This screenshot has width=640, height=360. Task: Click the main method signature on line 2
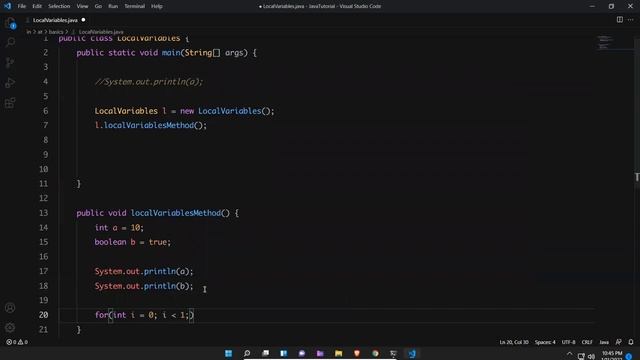(167, 53)
